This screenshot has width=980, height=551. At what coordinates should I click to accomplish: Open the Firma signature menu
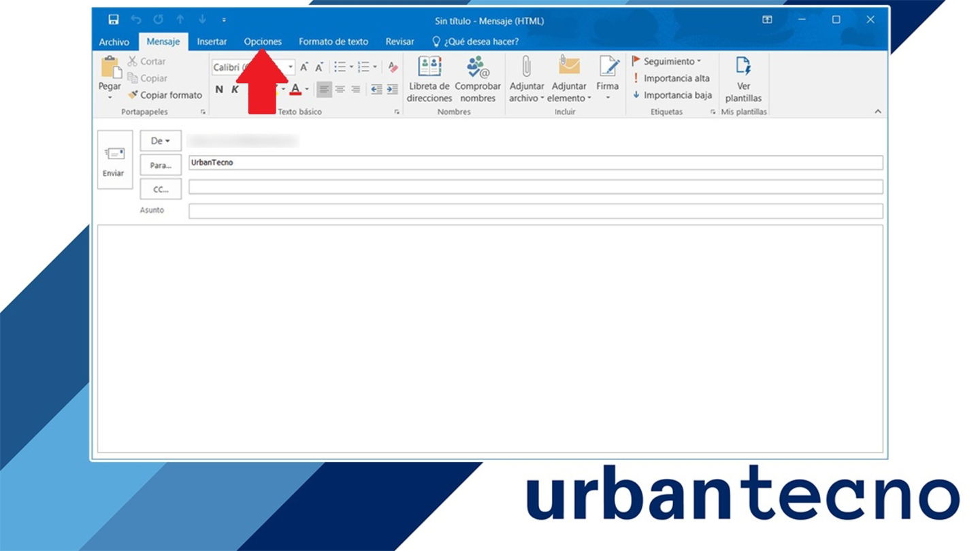coord(607,79)
